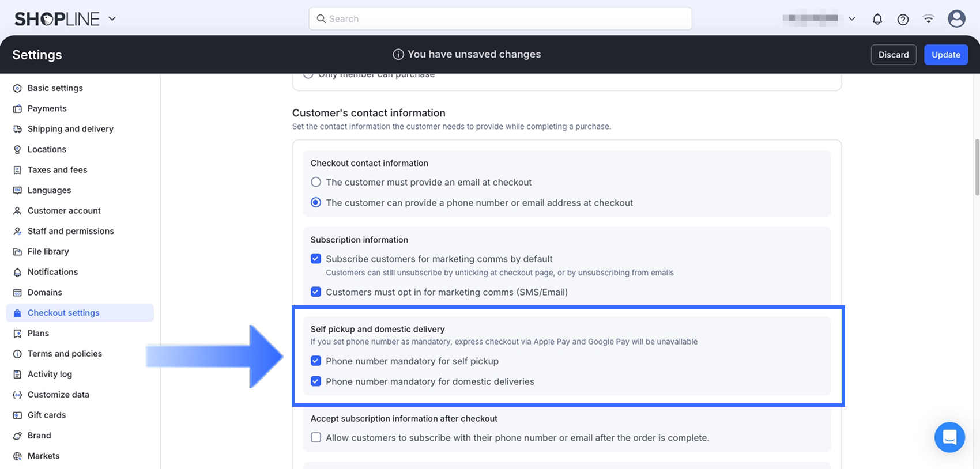Click the wifi connection status icon
The width and height of the screenshot is (980, 469).
point(928,19)
